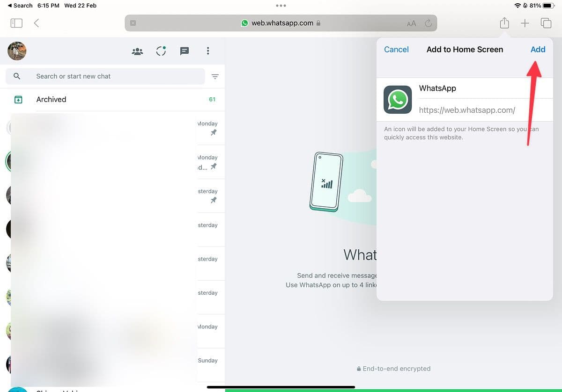Confirm with the Add button
Viewport: 562px width, 392px height.
[538, 50]
